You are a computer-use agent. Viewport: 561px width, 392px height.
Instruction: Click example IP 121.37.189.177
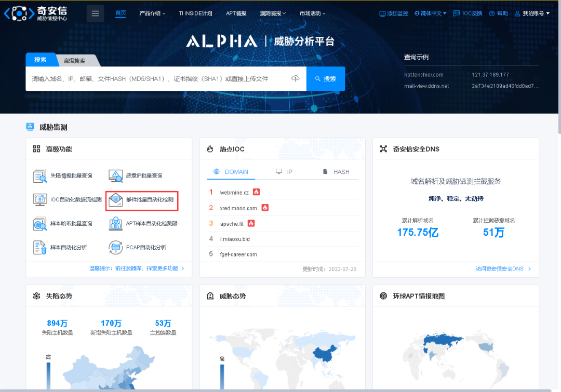tap(490, 75)
